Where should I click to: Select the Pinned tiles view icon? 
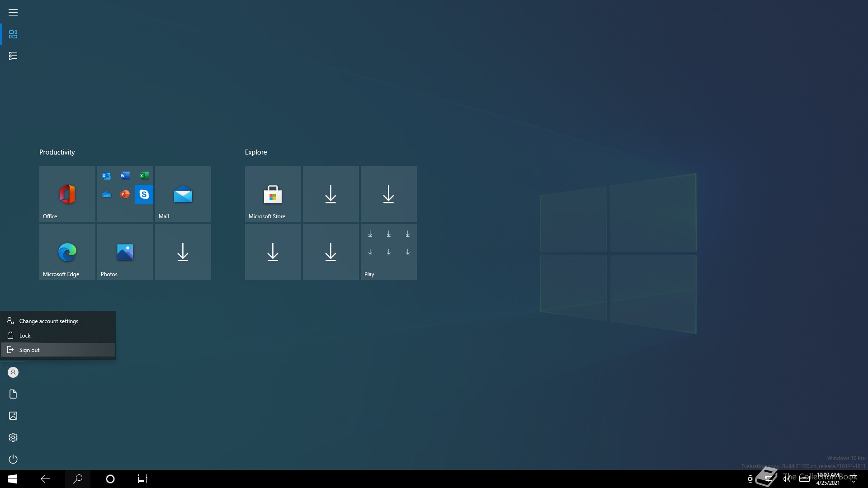13,34
